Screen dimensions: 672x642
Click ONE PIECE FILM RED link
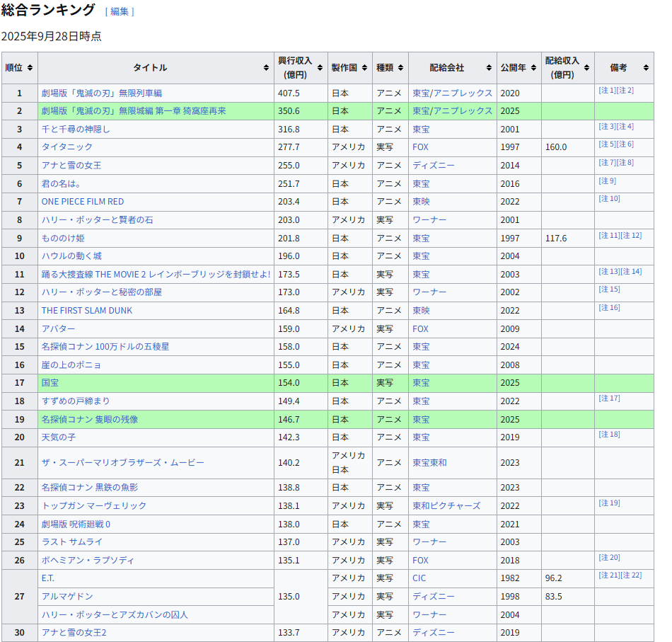tap(82, 202)
